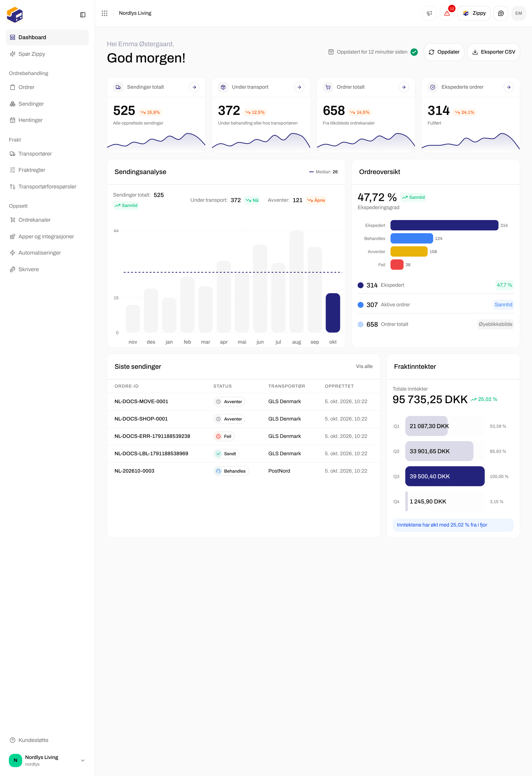The image size is (532, 776).
Task: Open the chat support icon
Action: [501, 13]
